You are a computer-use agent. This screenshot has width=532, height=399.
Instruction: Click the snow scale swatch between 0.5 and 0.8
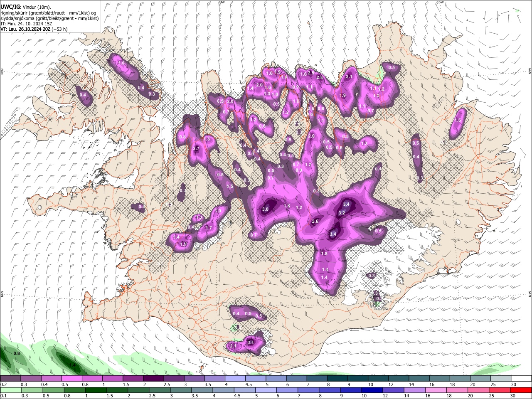point(71,379)
